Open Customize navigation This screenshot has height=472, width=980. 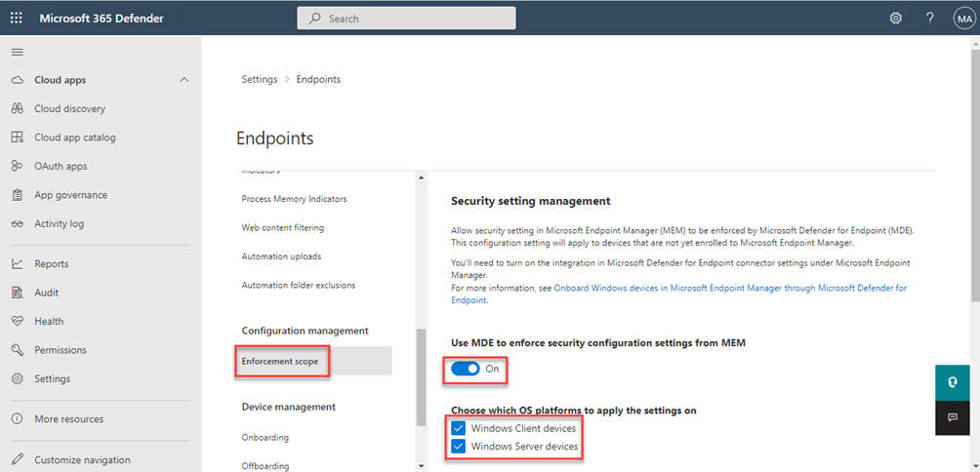[83, 459]
